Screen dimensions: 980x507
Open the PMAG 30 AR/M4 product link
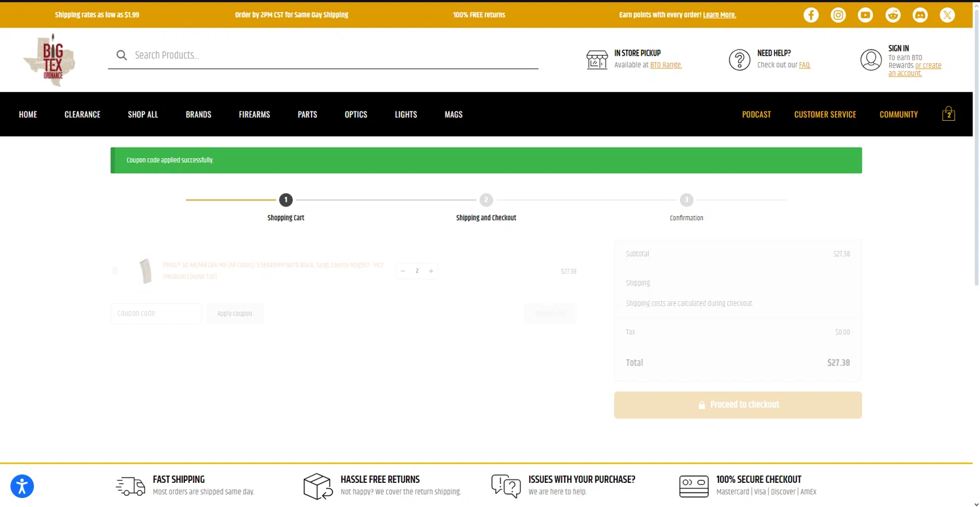(273, 270)
